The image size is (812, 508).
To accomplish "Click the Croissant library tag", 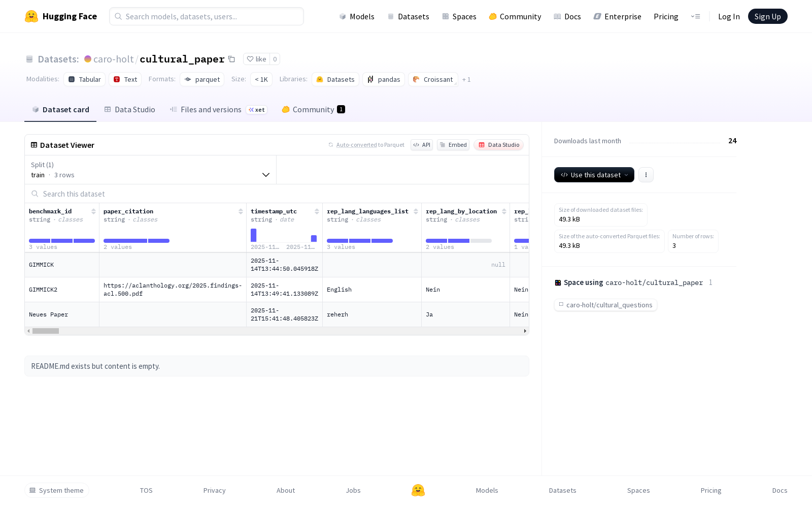I will pyautogui.click(x=433, y=79).
